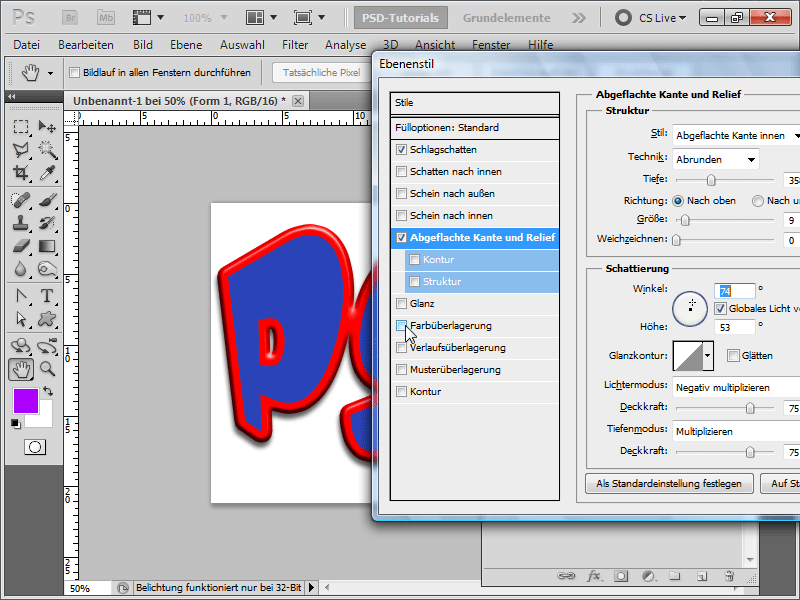
Task: Open the Filter menu
Action: click(x=295, y=45)
